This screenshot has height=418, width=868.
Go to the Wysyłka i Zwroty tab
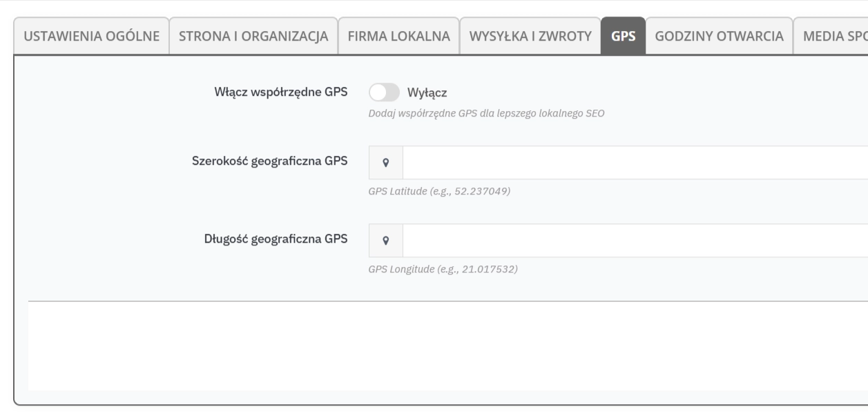(530, 37)
